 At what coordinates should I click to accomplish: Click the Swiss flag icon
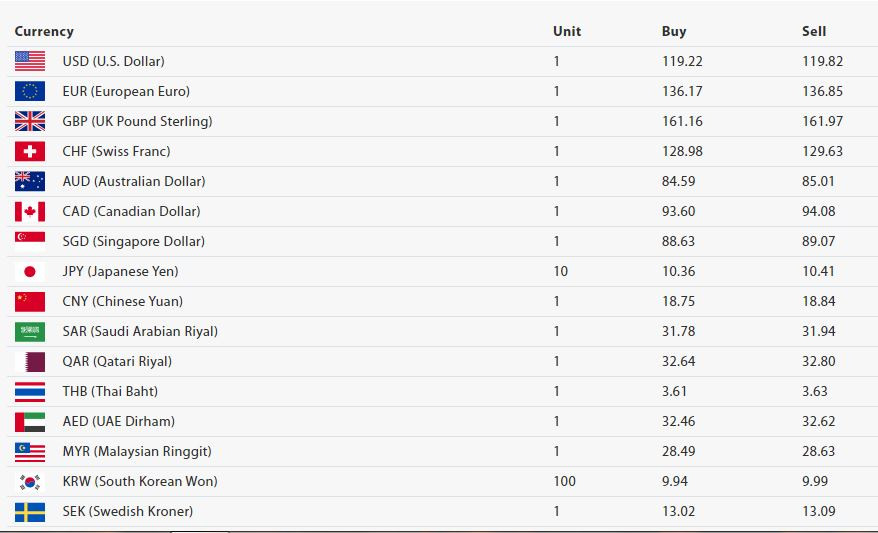tap(30, 151)
